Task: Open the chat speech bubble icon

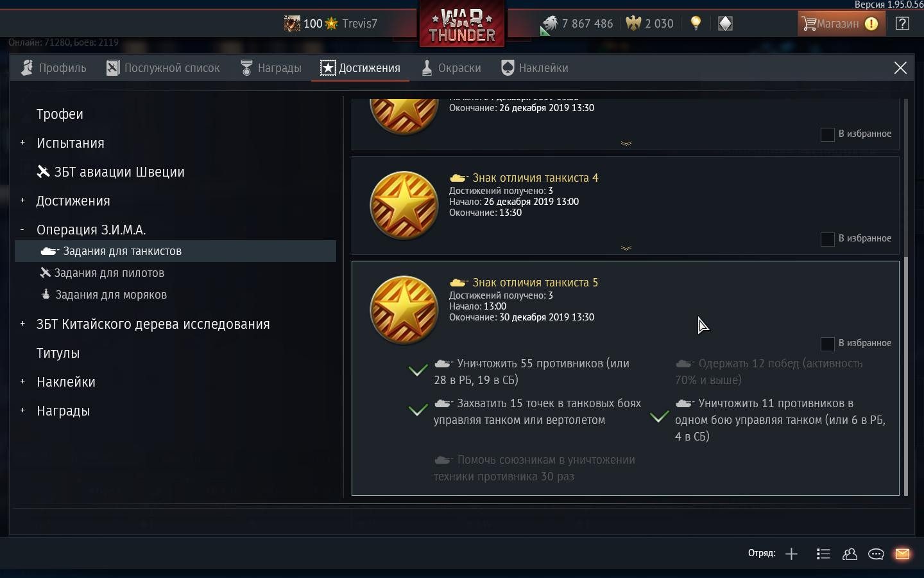Action: [x=876, y=554]
